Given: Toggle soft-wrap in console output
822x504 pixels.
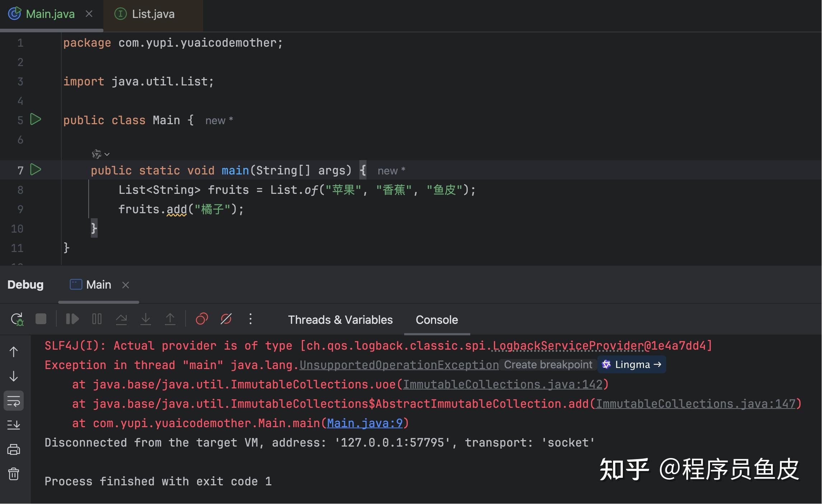Looking at the screenshot, I should [x=14, y=401].
